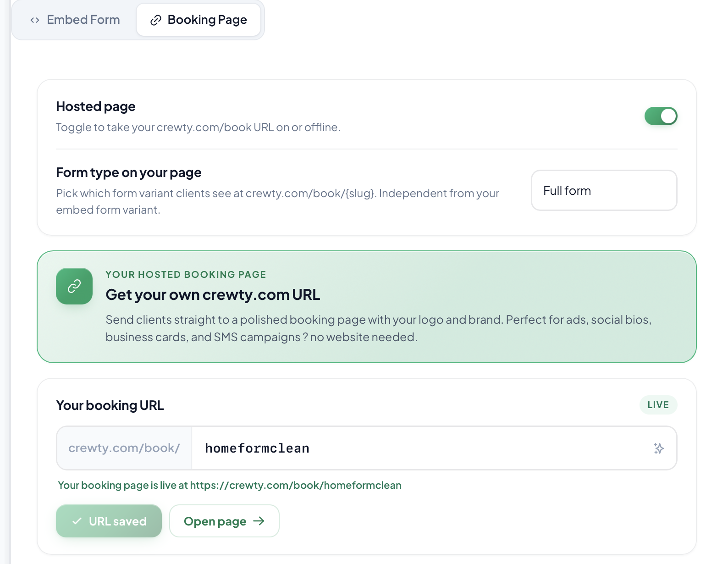The width and height of the screenshot is (728, 564).
Task: Click the crewty.com/book/ prefix label
Action: pos(124,448)
